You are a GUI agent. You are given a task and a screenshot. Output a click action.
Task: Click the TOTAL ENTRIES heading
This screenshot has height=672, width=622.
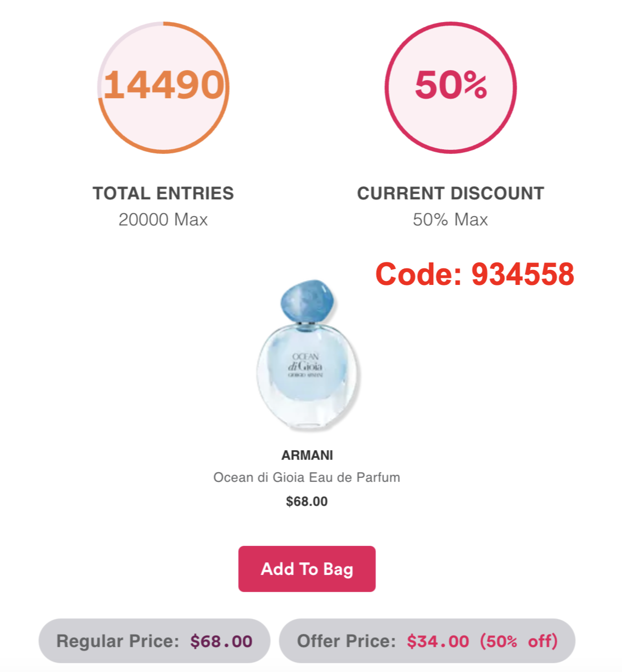tap(163, 193)
